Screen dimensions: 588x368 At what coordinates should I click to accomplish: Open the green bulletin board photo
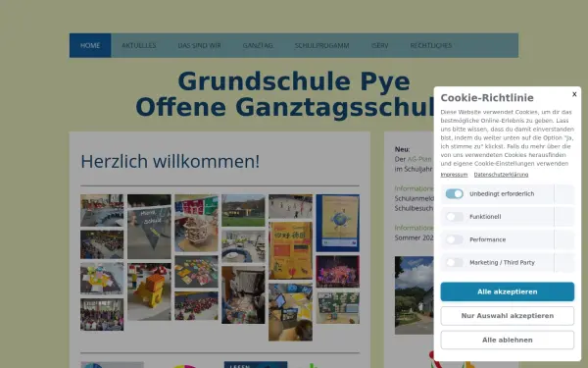coord(337,307)
